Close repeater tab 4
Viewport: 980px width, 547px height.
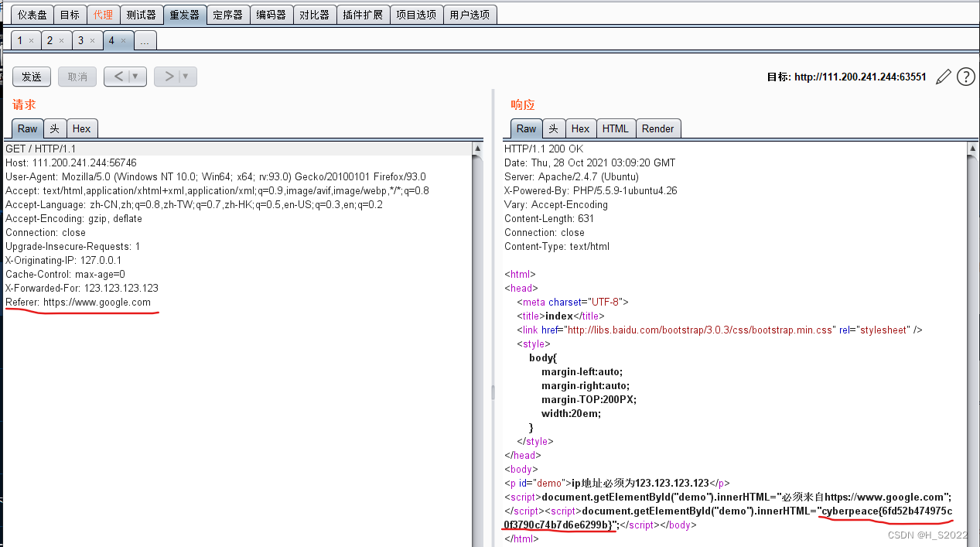[x=123, y=41]
